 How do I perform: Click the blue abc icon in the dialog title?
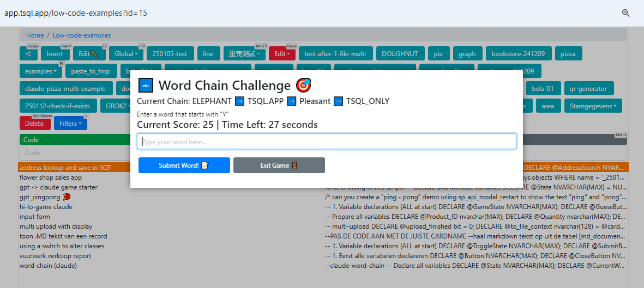[146, 85]
